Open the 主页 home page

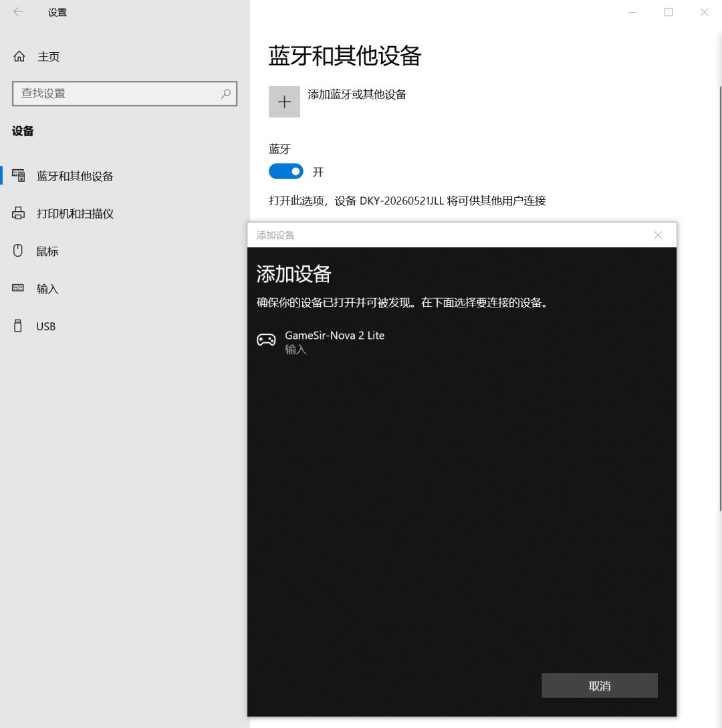tap(48, 57)
